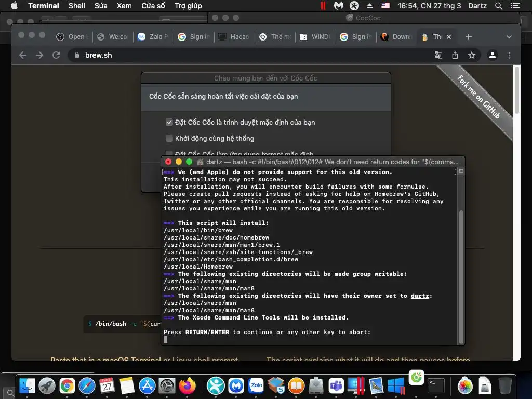Open the Apple menu
532x399 pixels.
pos(14,6)
